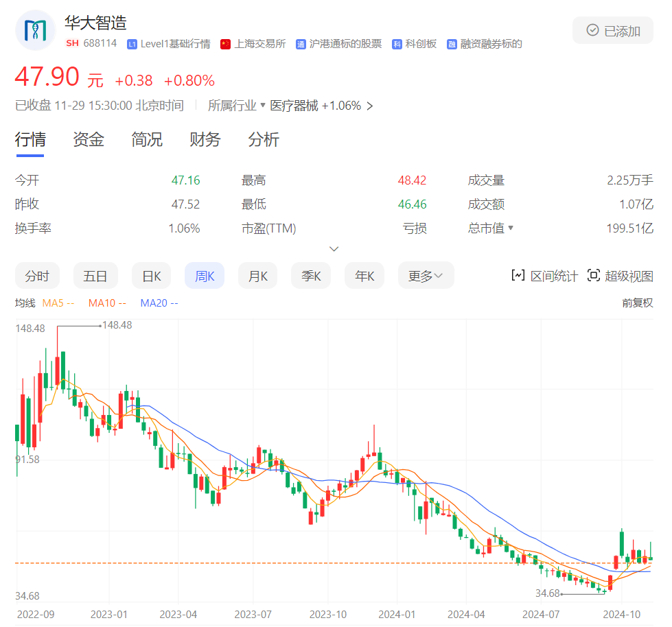Screen dimensions: 672x627
Task: Click the SH exchange badge icon
Action: click(73, 43)
